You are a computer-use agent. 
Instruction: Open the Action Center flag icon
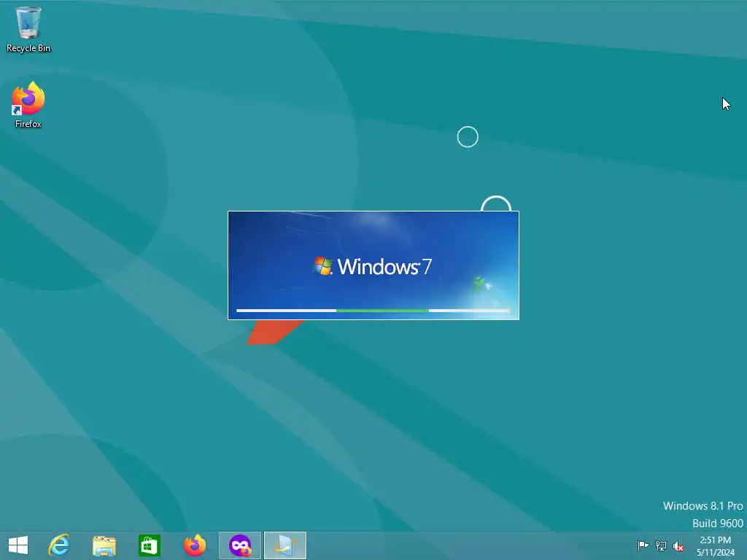click(x=643, y=545)
